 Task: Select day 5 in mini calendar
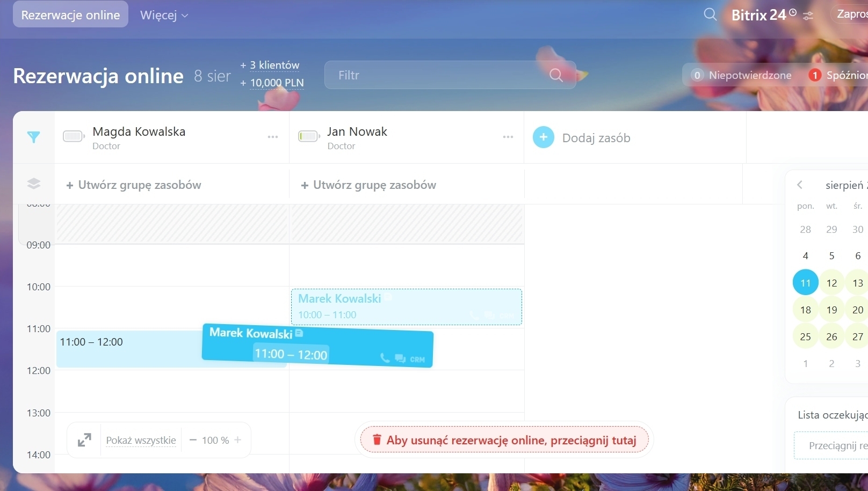[x=832, y=256]
